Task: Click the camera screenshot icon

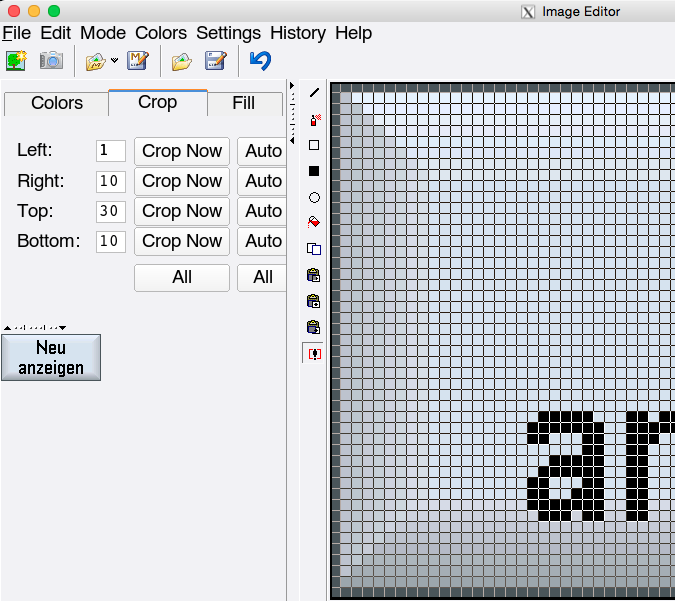Action: click(51, 61)
